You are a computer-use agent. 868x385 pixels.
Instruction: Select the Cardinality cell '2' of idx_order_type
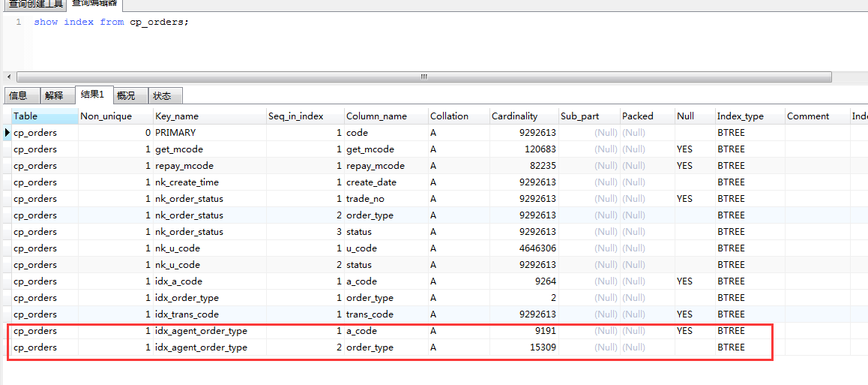(524, 298)
